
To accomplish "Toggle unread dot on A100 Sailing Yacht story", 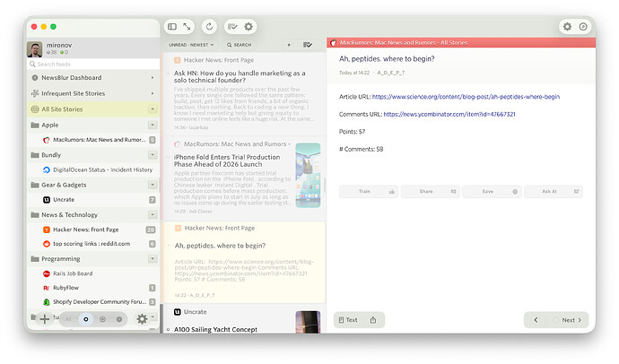I will tap(169, 329).
